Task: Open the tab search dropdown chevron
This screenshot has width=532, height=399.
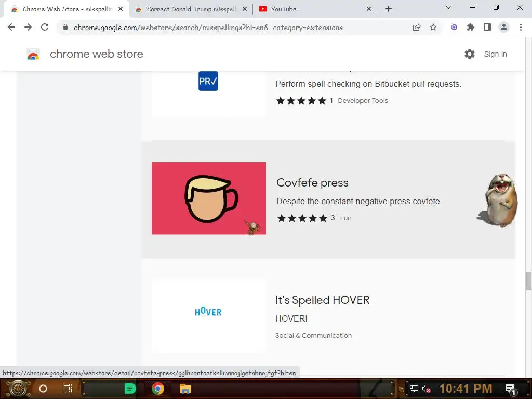Action: [448, 7]
